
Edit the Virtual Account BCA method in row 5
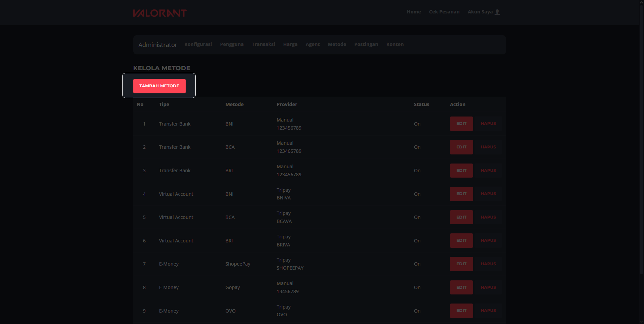[x=461, y=217]
